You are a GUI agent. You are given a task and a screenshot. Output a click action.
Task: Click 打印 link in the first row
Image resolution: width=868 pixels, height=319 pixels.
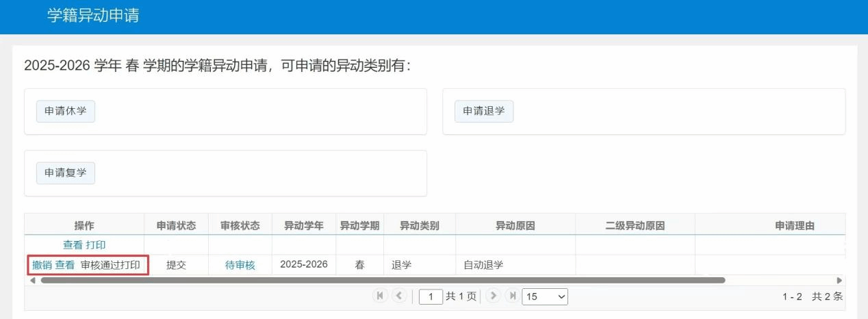click(96, 244)
